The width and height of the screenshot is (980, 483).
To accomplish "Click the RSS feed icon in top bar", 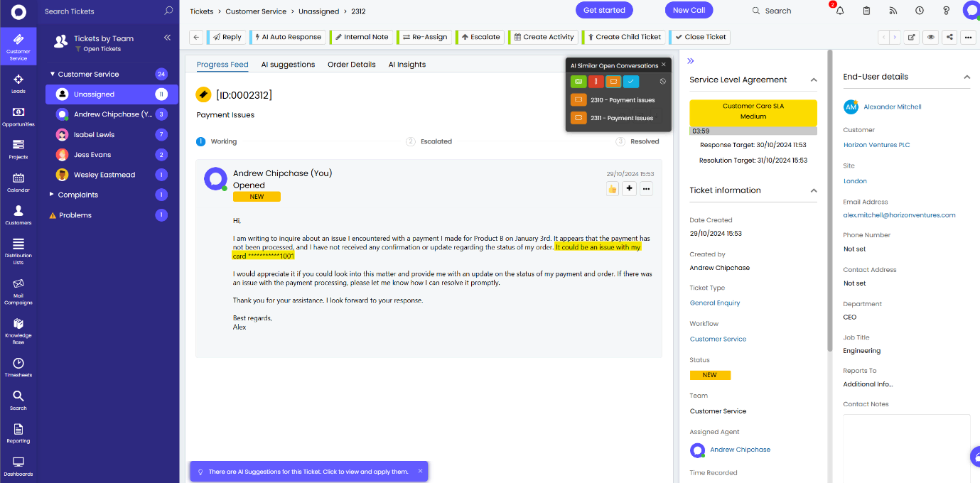I will click(x=893, y=11).
